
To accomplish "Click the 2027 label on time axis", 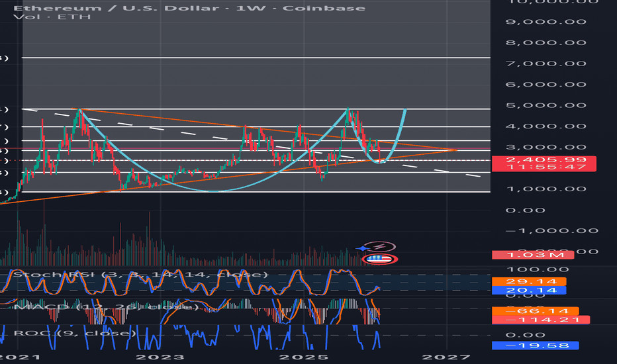I will coord(448,357).
